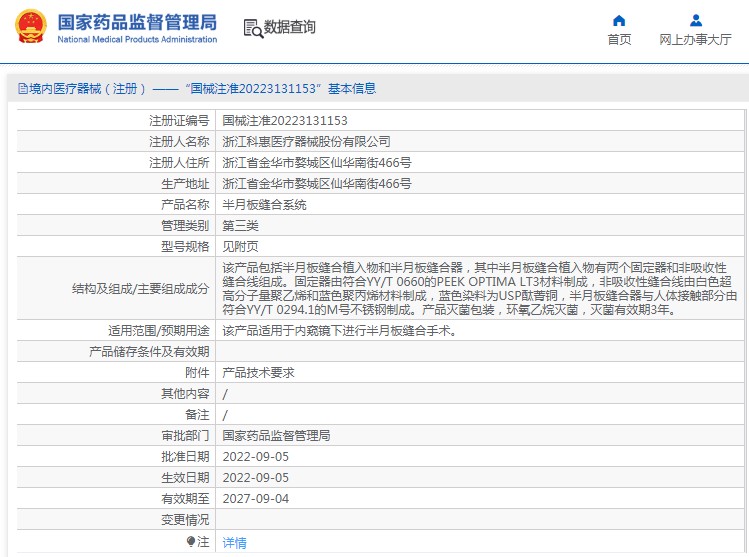Open the 详情 details link
The width and height of the screenshot is (749, 557).
click(x=235, y=543)
